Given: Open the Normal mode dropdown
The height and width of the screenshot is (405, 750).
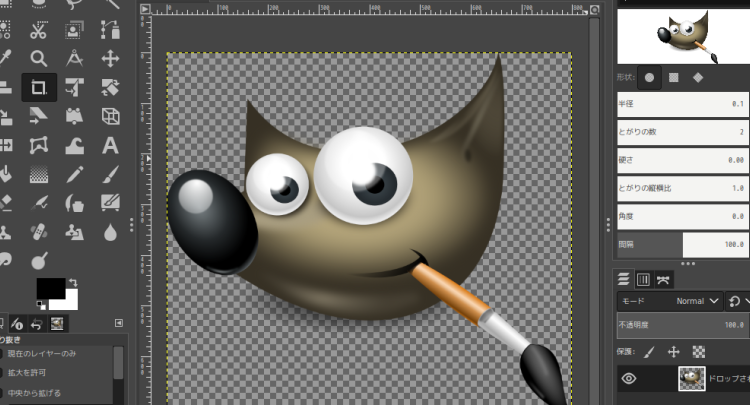Looking at the screenshot, I should point(698,300).
